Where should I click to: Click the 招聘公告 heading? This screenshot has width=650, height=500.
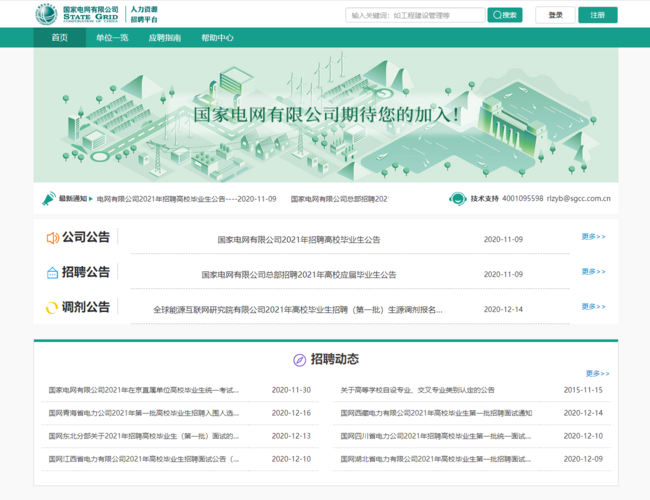[86, 272]
